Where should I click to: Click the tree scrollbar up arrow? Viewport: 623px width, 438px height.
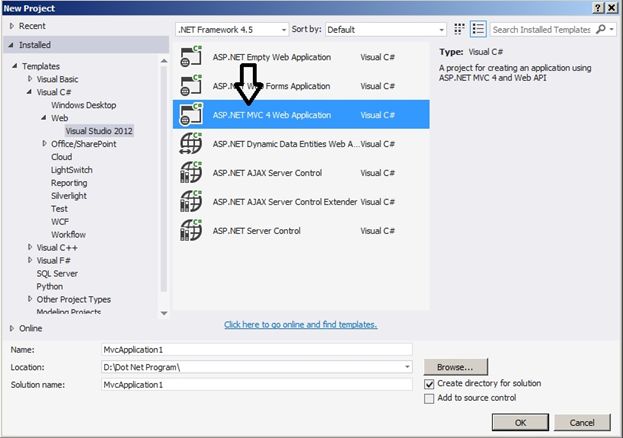click(x=164, y=61)
